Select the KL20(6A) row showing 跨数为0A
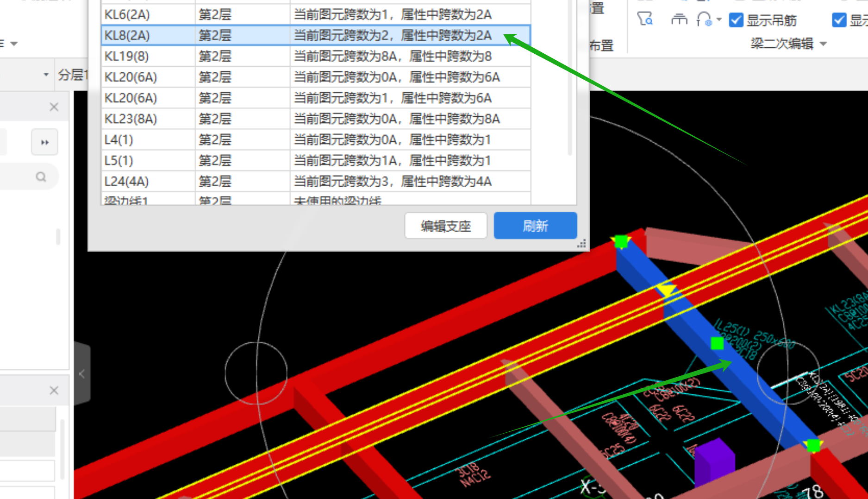 316,77
